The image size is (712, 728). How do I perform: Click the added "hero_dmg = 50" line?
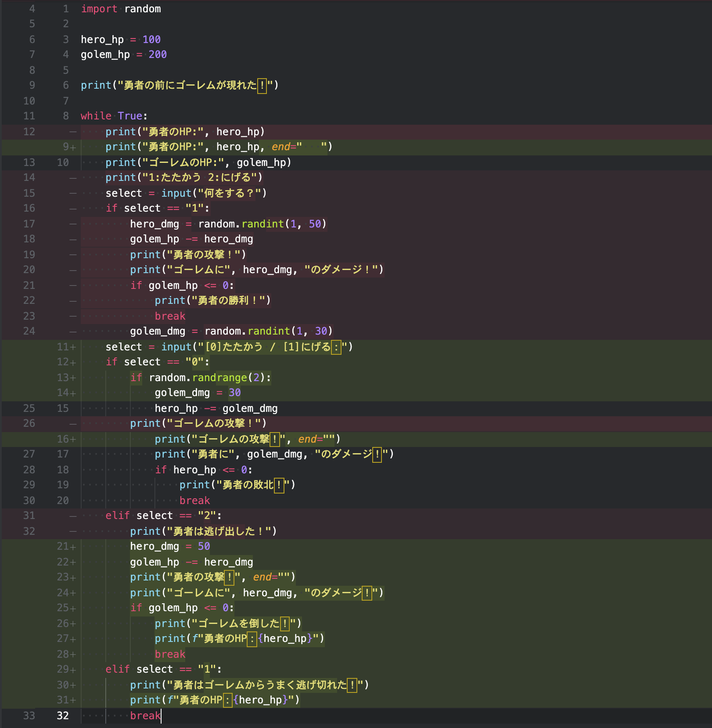(170, 546)
